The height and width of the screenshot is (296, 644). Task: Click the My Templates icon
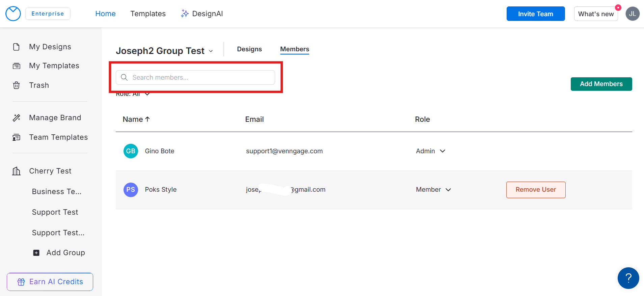[16, 66]
